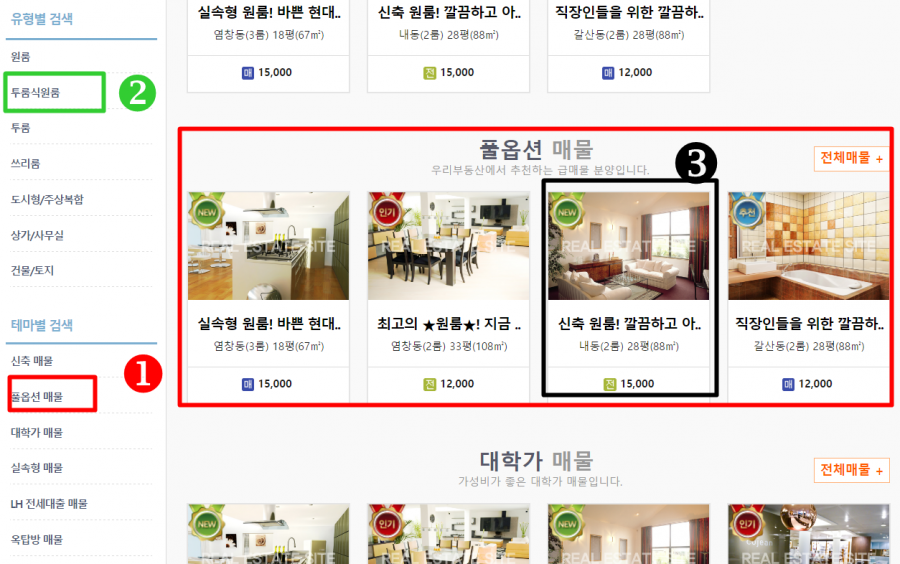The image size is (900, 564).
Task: Click green number 2 annotation marker
Action: coord(137,93)
